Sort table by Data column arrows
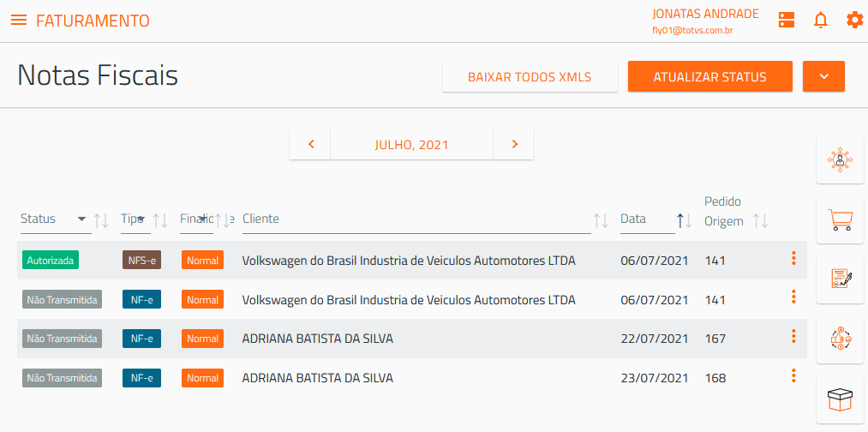This screenshot has width=868, height=432. (x=685, y=221)
